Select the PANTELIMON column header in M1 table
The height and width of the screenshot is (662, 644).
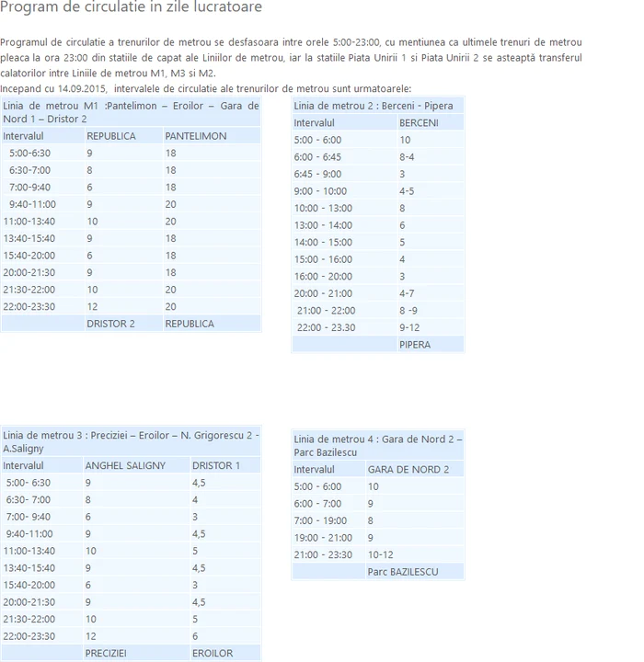point(195,136)
